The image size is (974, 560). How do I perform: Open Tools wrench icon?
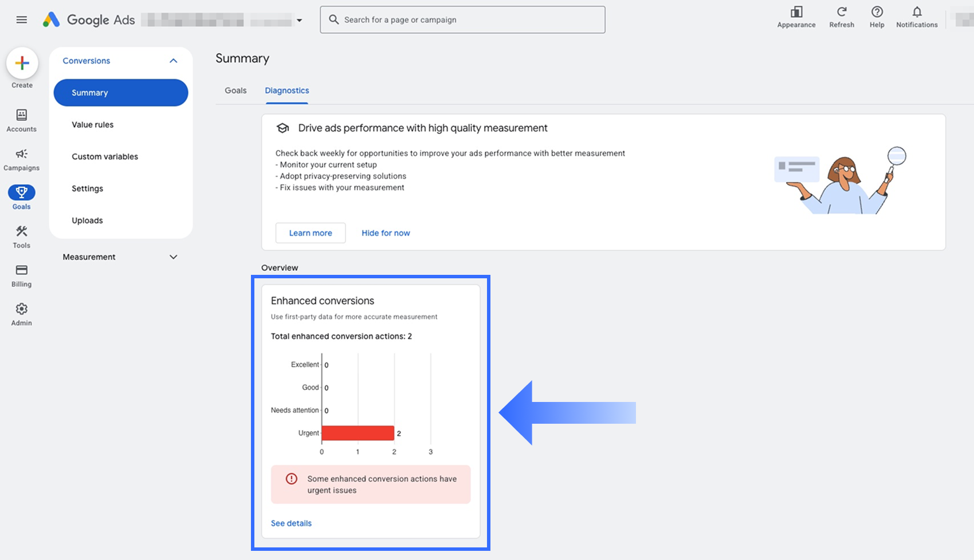[x=22, y=231]
